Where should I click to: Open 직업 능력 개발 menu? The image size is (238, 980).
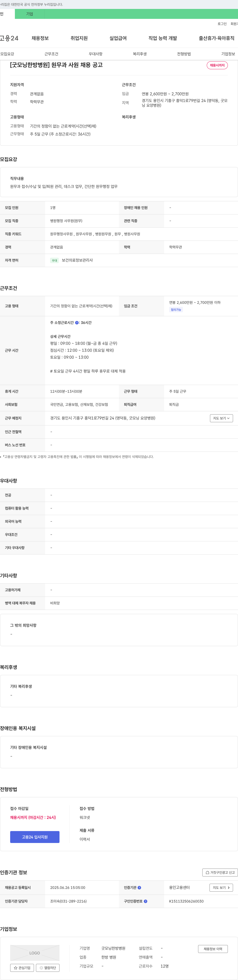point(163,38)
